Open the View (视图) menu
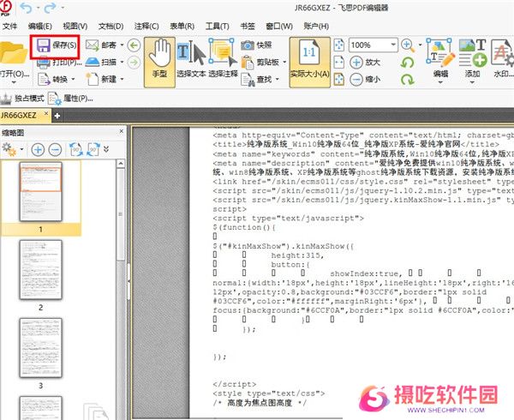Viewport: 514px width, 420px height. (75, 26)
